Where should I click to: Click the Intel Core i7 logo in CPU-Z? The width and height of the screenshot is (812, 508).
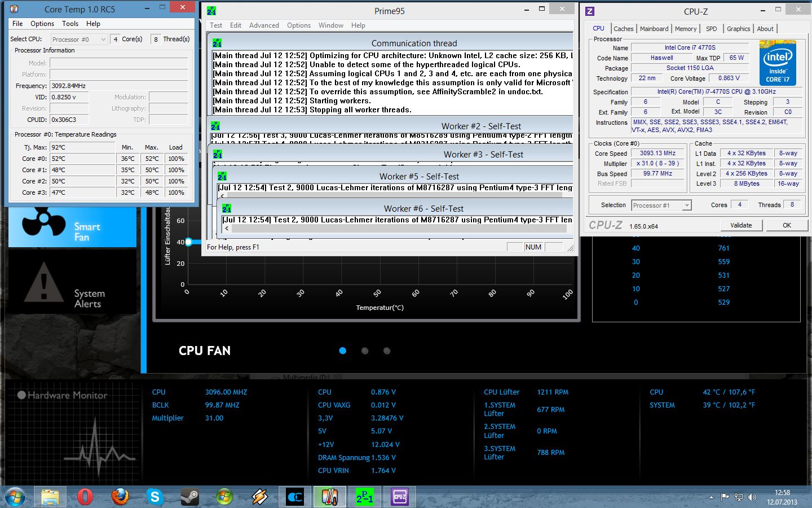(778, 63)
